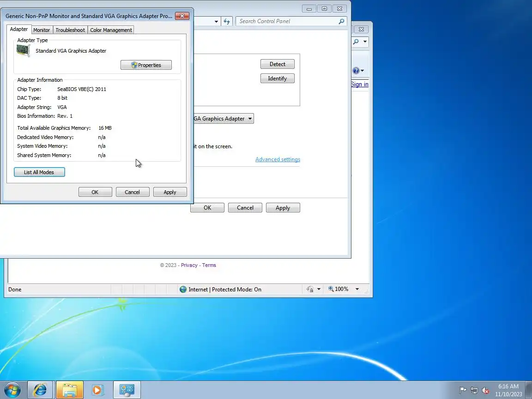This screenshot has height=399, width=532.
Task: Click the Action Center flag tray icon
Action: pyautogui.click(x=462, y=391)
